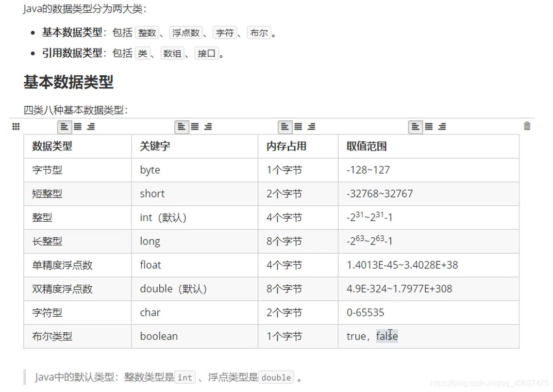The height and width of the screenshot is (392, 553).
Task: Click the 1个字节 cell in byte row
Action: (x=298, y=170)
